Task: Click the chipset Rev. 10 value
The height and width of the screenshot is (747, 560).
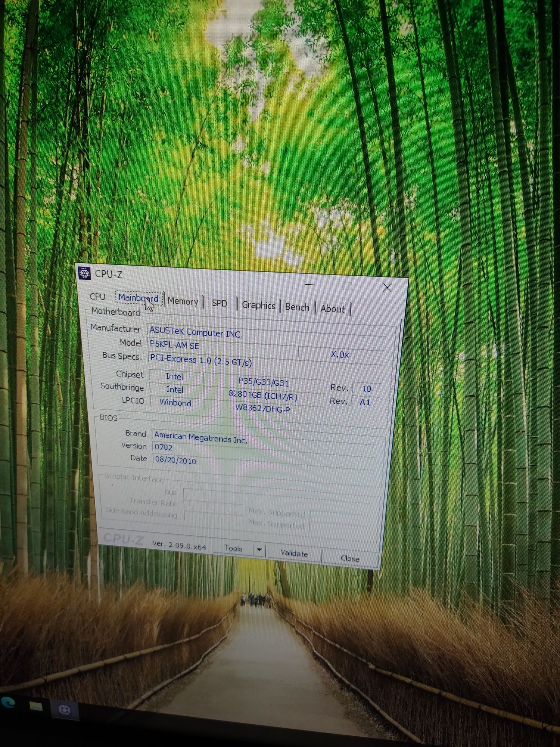Action: pos(367,388)
